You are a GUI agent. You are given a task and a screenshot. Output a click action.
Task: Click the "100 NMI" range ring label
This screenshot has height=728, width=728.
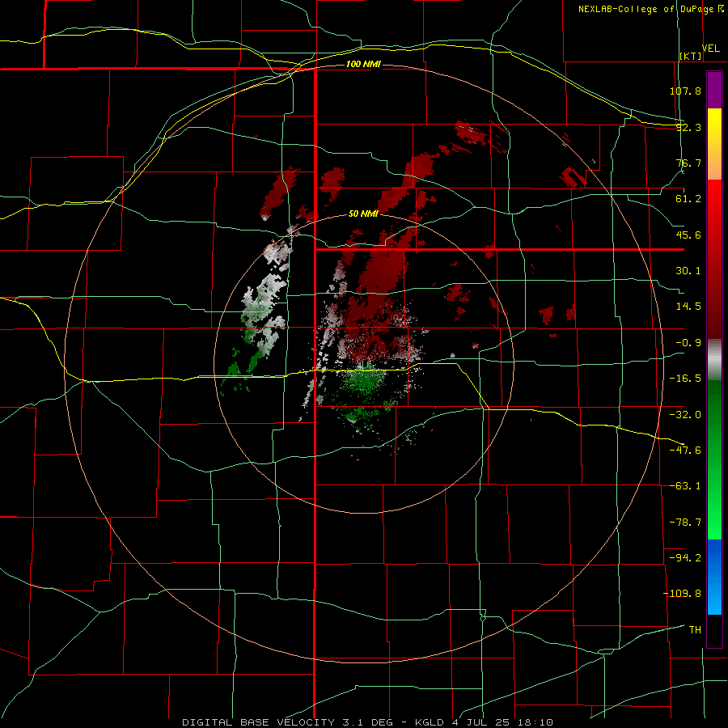pos(363,64)
